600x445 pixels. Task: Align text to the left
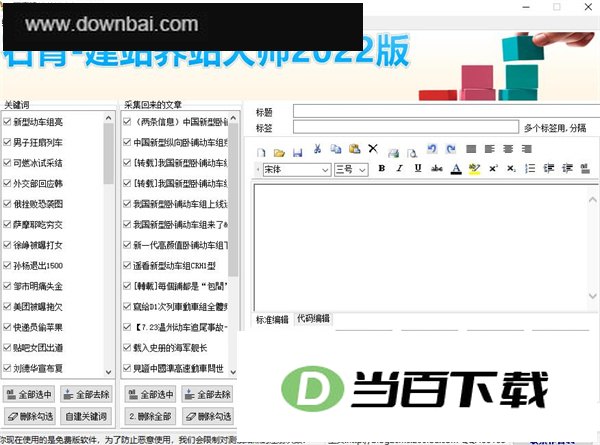click(489, 149)
